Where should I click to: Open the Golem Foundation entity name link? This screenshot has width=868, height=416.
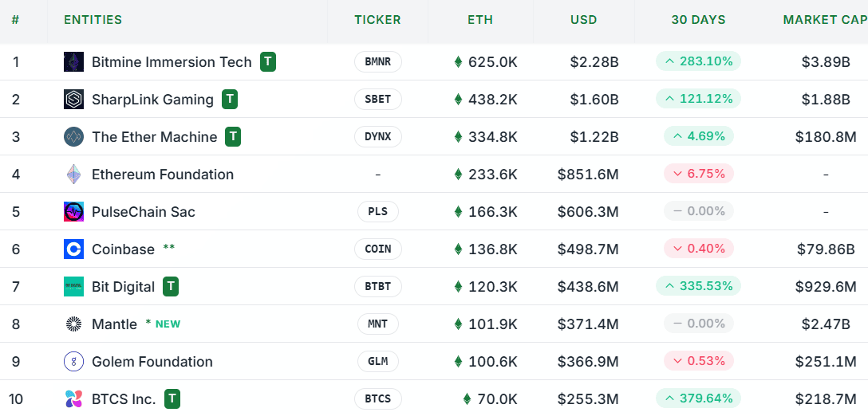click(152, 362)
